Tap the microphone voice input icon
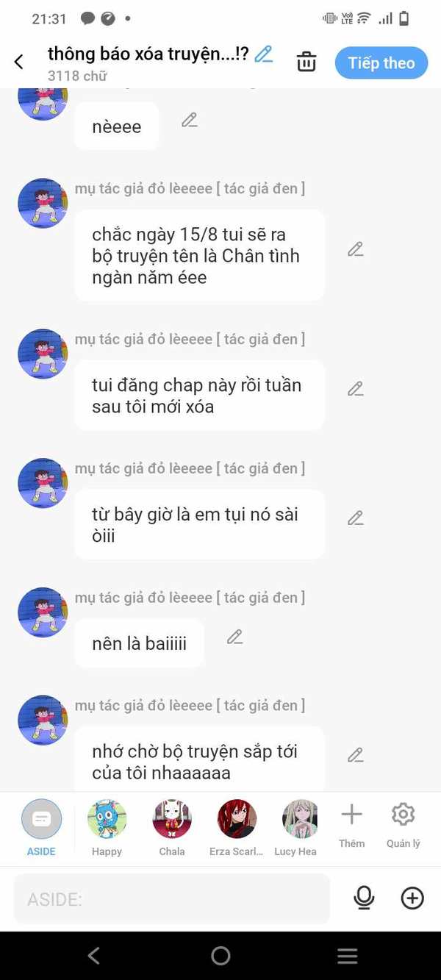 [364, 898]
